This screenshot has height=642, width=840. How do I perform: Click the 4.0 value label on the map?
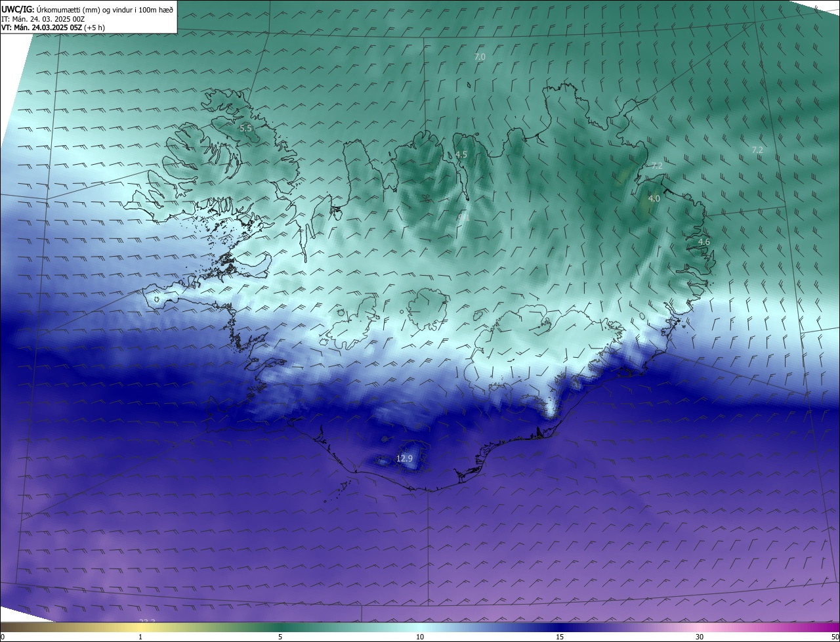pyautogui.click(x=654, y=198)
